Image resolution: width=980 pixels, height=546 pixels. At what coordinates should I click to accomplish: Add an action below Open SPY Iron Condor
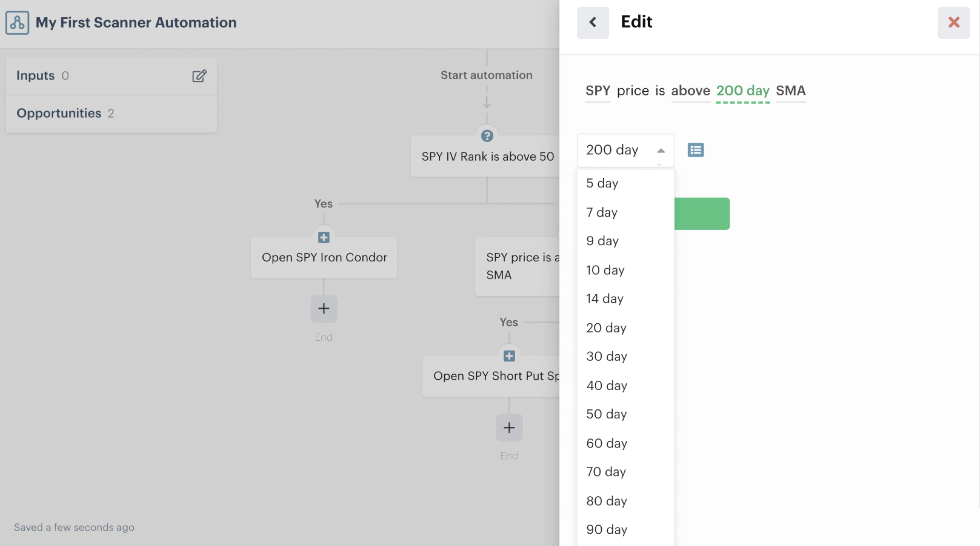click(324, 309)
